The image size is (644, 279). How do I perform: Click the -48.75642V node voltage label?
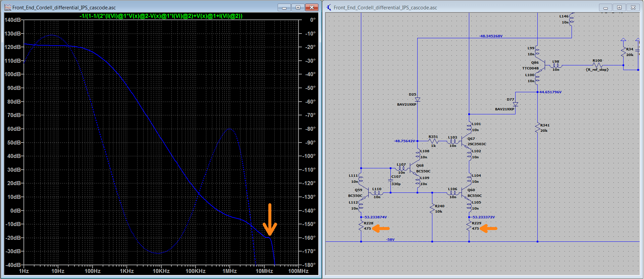[405, 141]
